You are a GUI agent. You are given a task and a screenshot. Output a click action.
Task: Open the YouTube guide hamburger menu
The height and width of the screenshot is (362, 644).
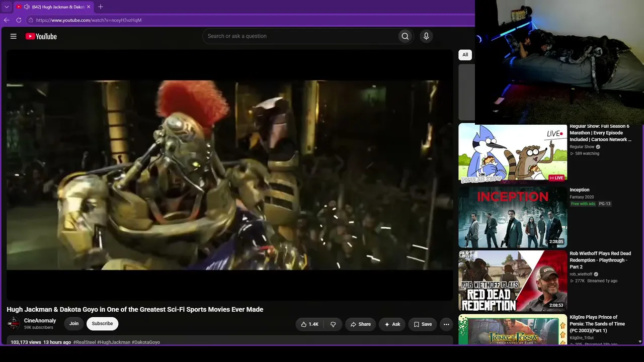pos(14,36)
